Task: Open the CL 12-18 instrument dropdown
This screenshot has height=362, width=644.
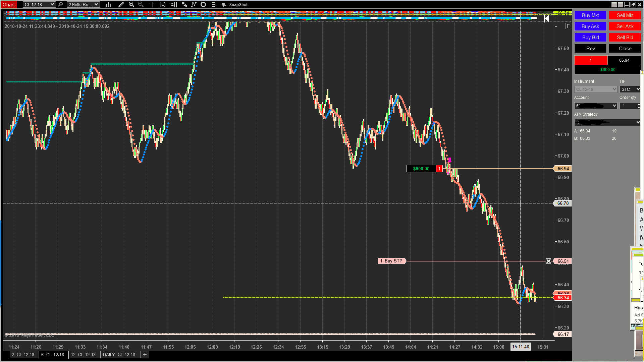Action: point(39,5)
